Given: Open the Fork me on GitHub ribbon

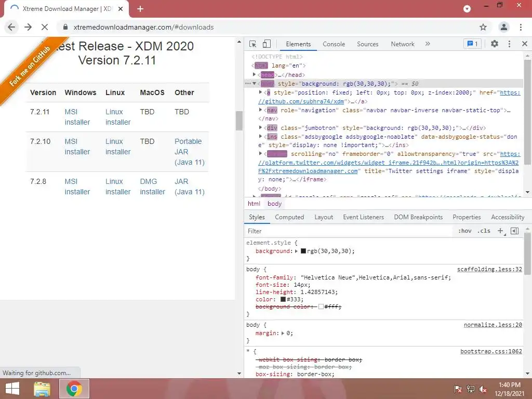Looking at the screenshot, I should click(x=30, y=66).
